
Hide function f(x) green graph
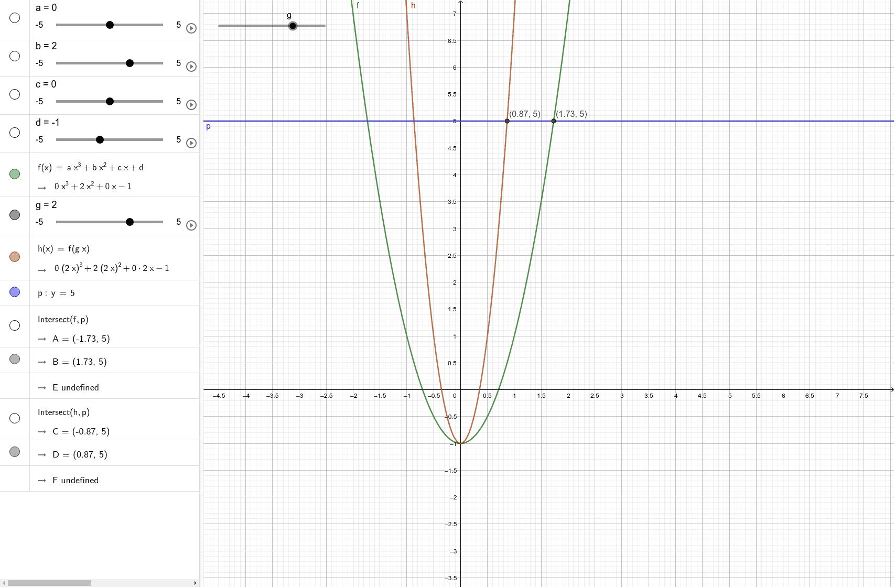[15, 174]
